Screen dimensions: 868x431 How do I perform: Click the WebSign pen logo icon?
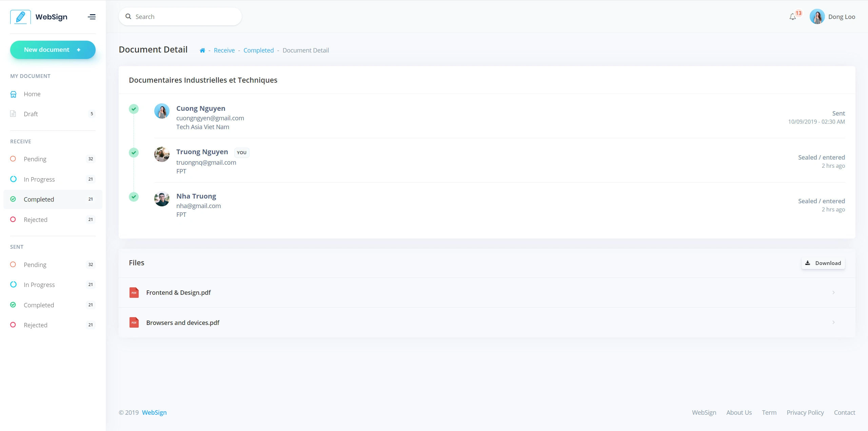[x=20, y=17]
